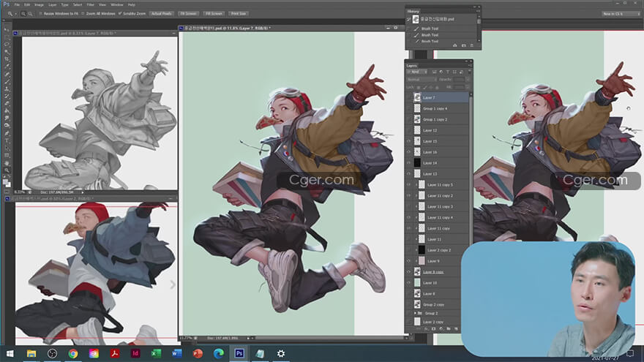Open Settings gear icon on the taskbar

point(281,353)
